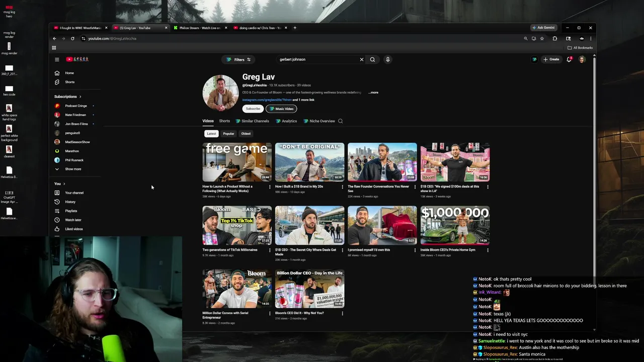This screenshot has width=644, height=362.
Task: Open the Filters dropdown
Action: (239, 59)
